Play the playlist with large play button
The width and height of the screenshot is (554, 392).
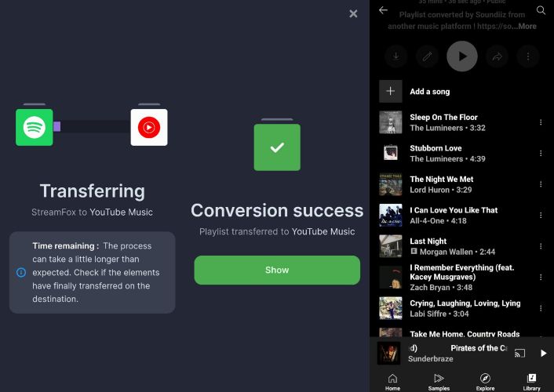click(x=462, y=56)
